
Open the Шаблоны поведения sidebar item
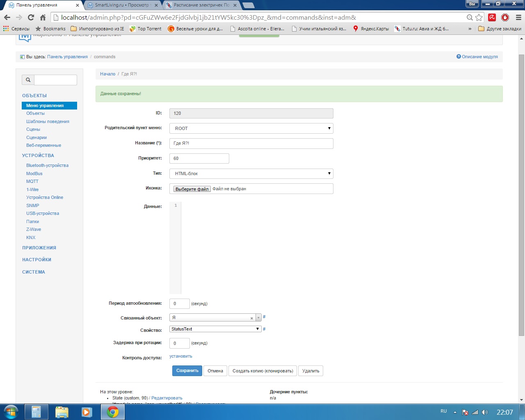48,121
